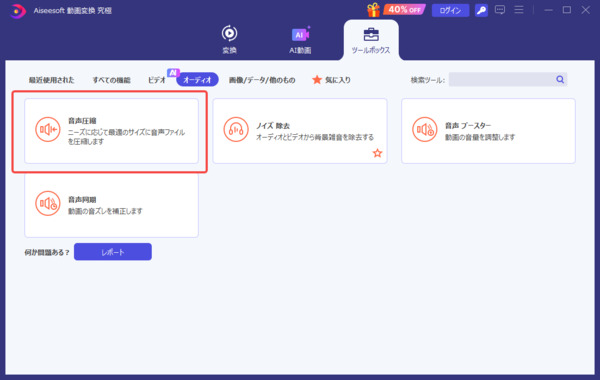The height and width of the screenshot is (380, 600).
Task: Show すべての機能 all features category
Action: pos(111,80)
